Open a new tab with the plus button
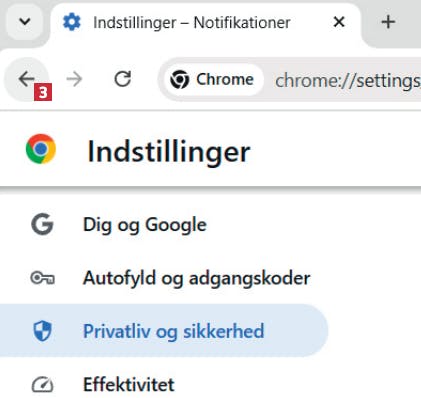 (x=388, y=22)
